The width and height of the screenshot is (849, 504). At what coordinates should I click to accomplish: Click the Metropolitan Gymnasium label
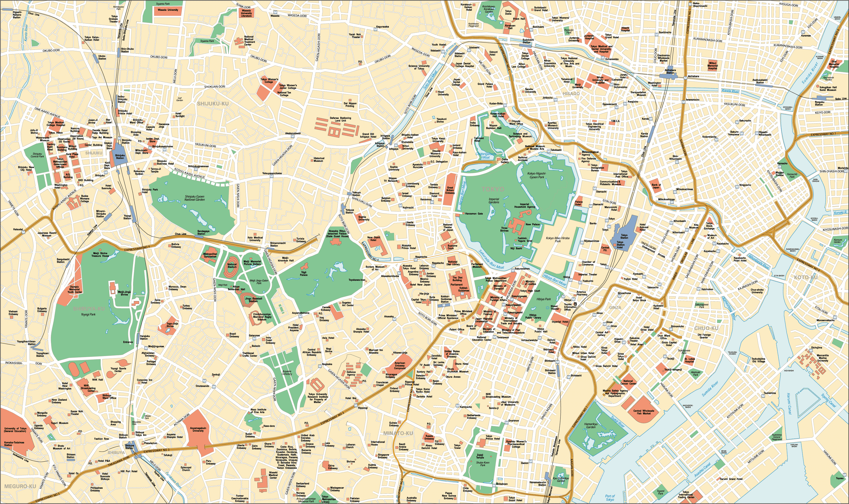210,255
